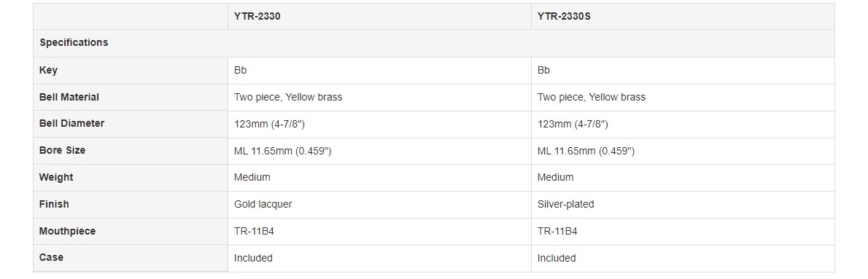The image size is (868, 279).
Task: Select the Weight row label
Action: click(56, 177)
